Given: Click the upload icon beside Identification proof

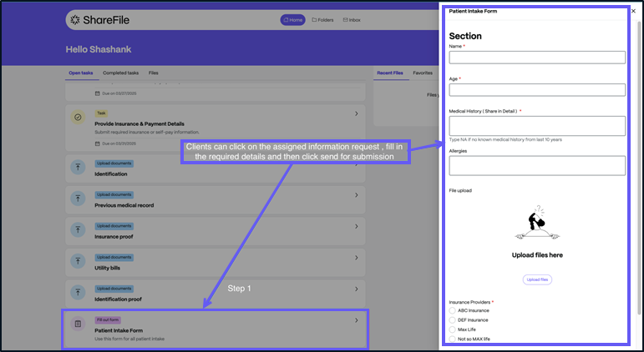Looking at the screenshot, I should coord(78,292).
